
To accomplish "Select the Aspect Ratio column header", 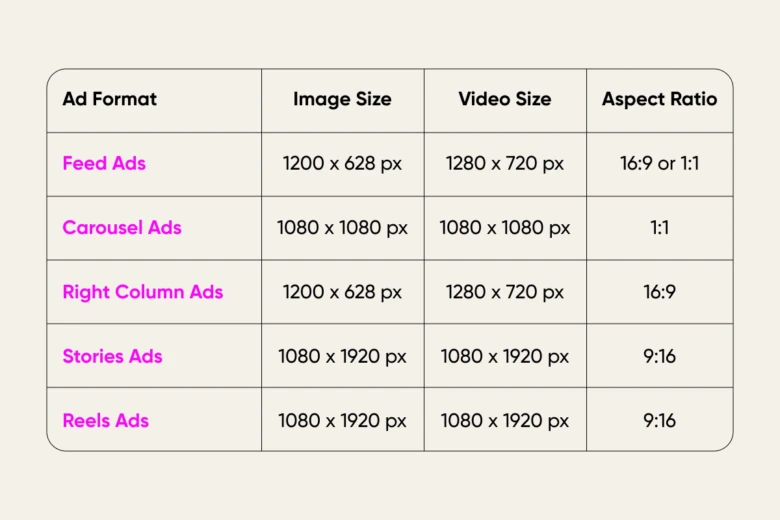I will 659,99.
